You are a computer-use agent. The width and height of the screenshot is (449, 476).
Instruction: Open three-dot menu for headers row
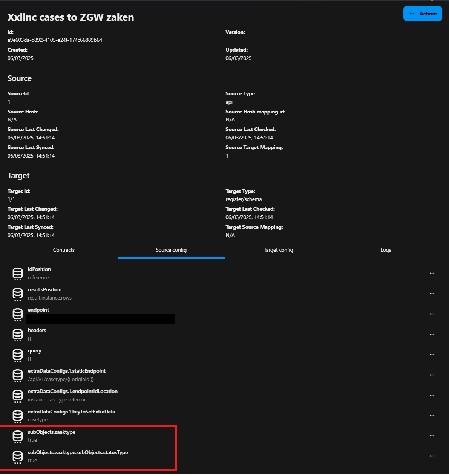(x=432, y=334)
